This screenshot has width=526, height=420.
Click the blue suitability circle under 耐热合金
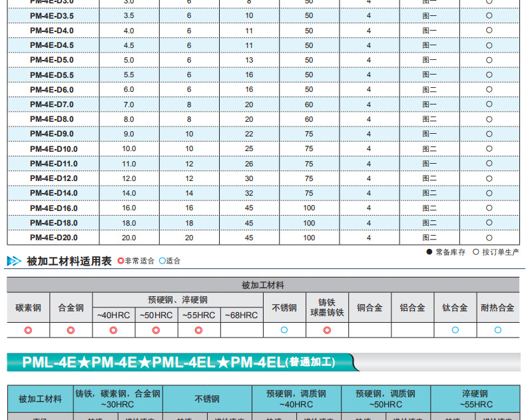pyautogui.click(x=498, y=330)
